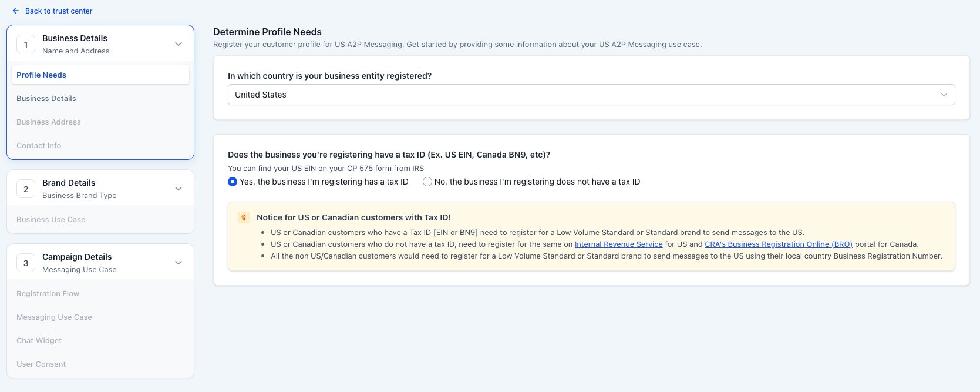
Task: Click the 'Name and Address' subtitle
Action: (x=76, y=51)
